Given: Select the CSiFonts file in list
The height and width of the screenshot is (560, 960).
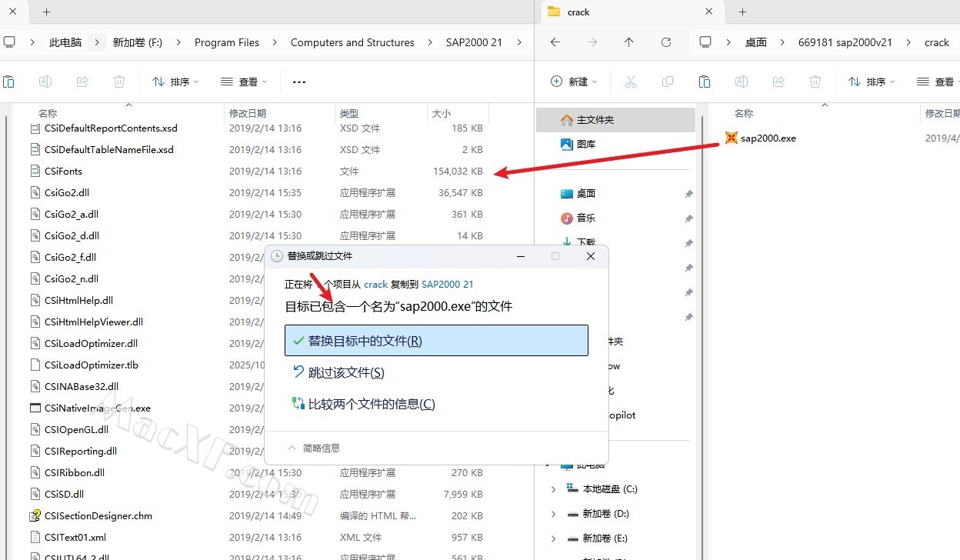Looking at the screenshot, I should point(63,172).
